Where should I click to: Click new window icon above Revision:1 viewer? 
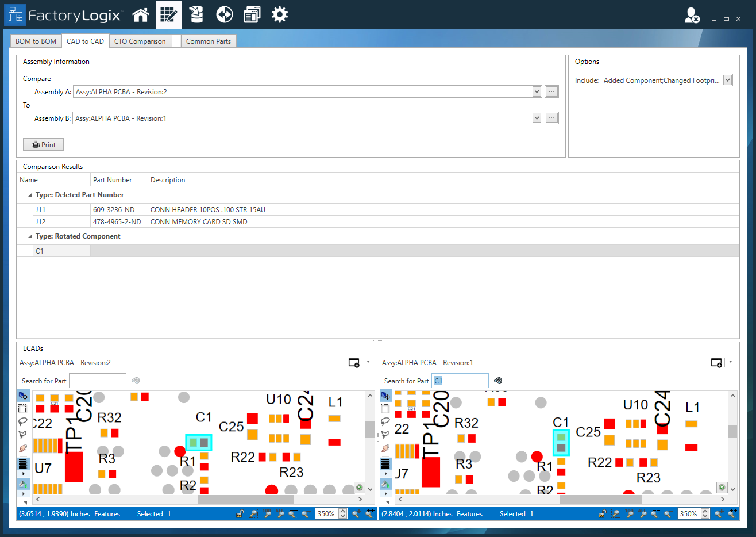click(716, 363)
